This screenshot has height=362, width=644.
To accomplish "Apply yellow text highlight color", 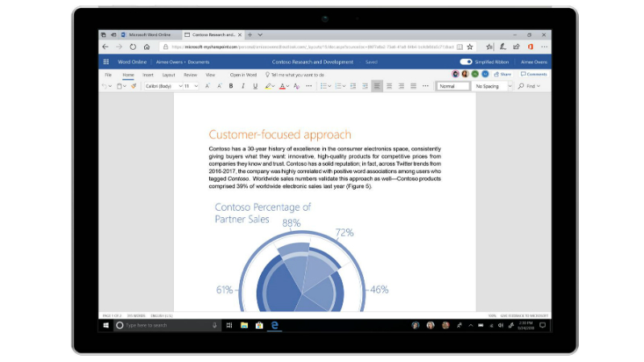I will pos(268,86).
